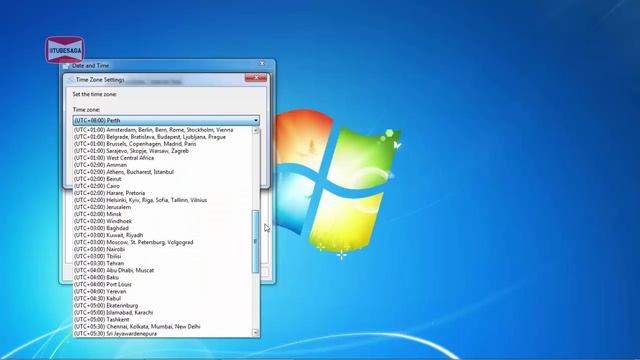Select Kuwait, Riyadh time zone
The image size is (640, 360).
pos(163,235)
